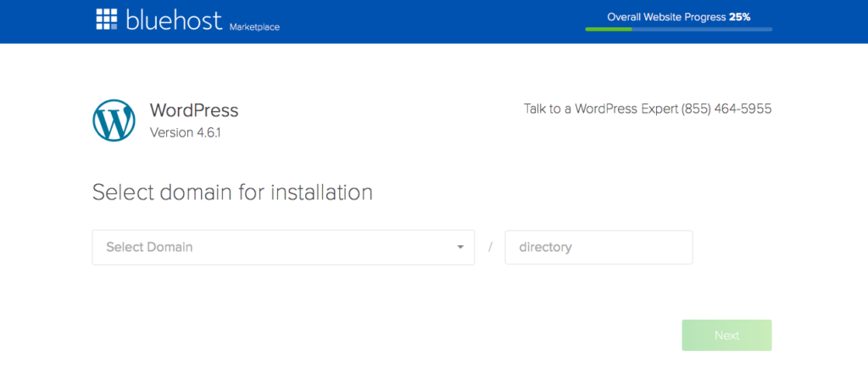The width and height of the screenshot is (868, 385).
Task: Click the bluehost wordmark
Action: pos(175,20)
